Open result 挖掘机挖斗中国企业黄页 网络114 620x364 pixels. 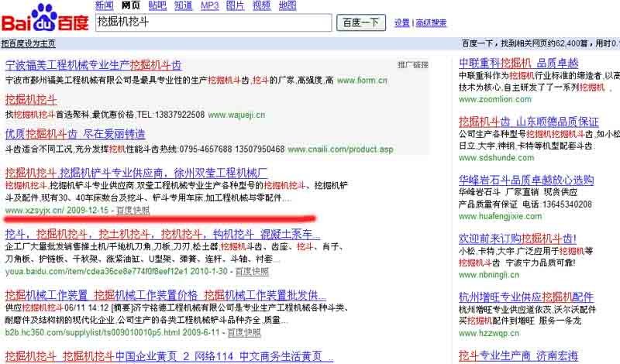169,356
